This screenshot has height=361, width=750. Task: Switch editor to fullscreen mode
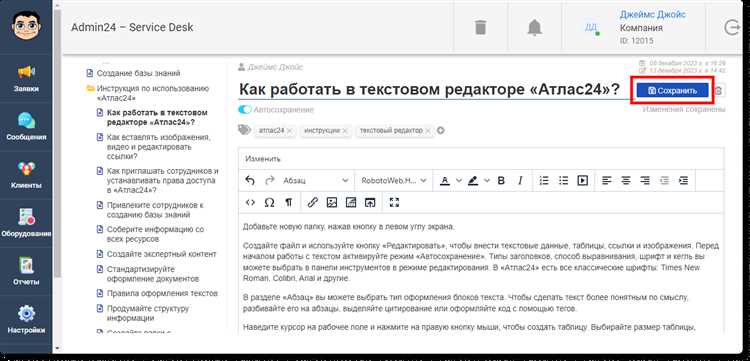[394, 202]
